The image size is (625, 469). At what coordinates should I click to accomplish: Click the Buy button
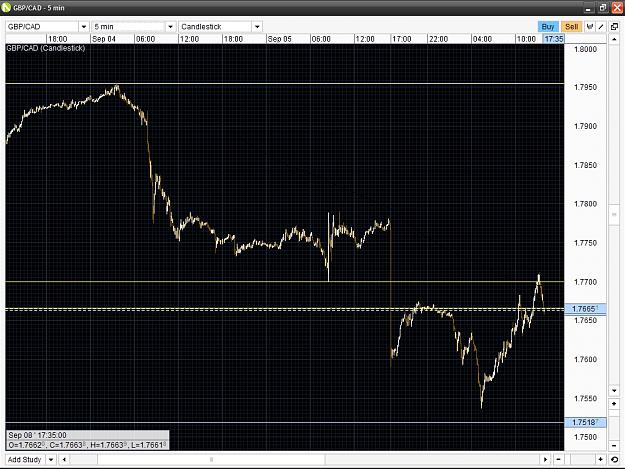(x=548, y=27)
